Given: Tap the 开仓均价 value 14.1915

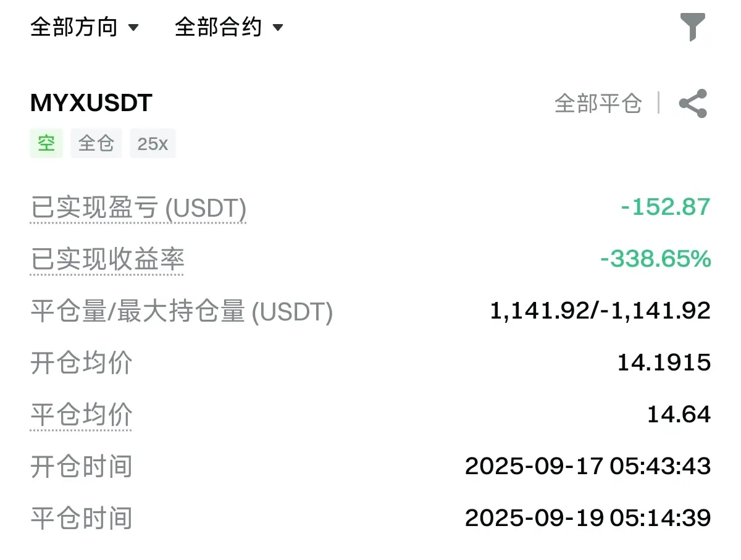Looking at the screenshot, I should pos(664,362).
